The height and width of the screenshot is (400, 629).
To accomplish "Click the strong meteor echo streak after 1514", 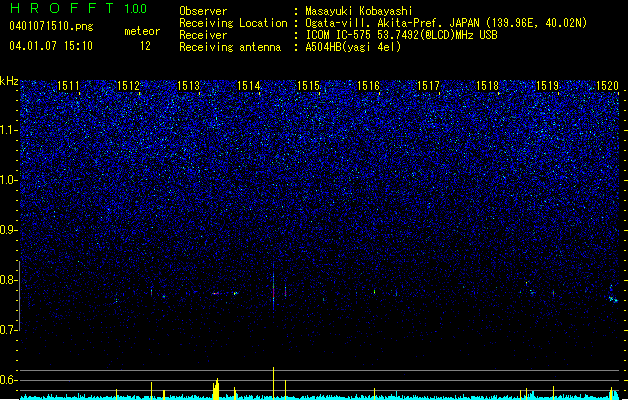I will tap(274, 287).
